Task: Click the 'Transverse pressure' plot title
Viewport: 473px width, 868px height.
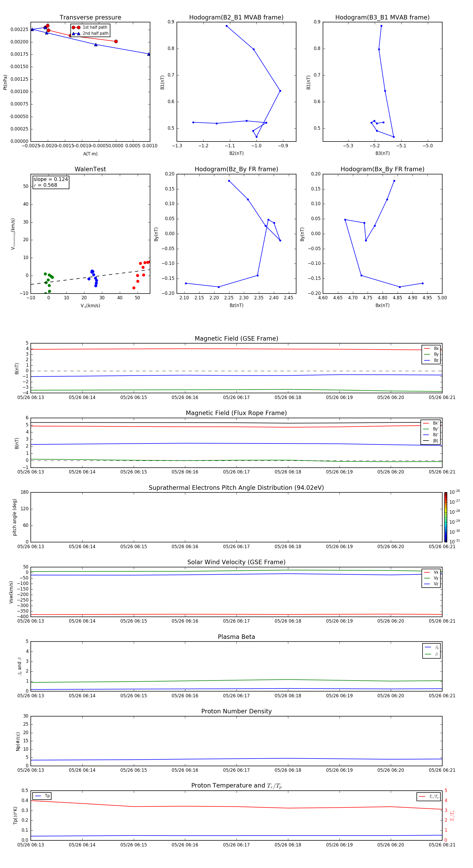Action: coord(90,18)
